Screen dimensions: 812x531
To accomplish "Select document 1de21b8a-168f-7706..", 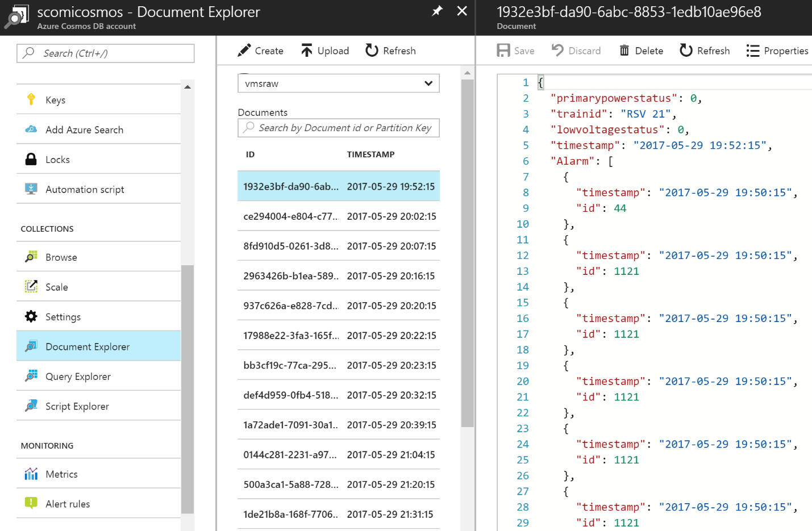I will [x=339, y=515].
